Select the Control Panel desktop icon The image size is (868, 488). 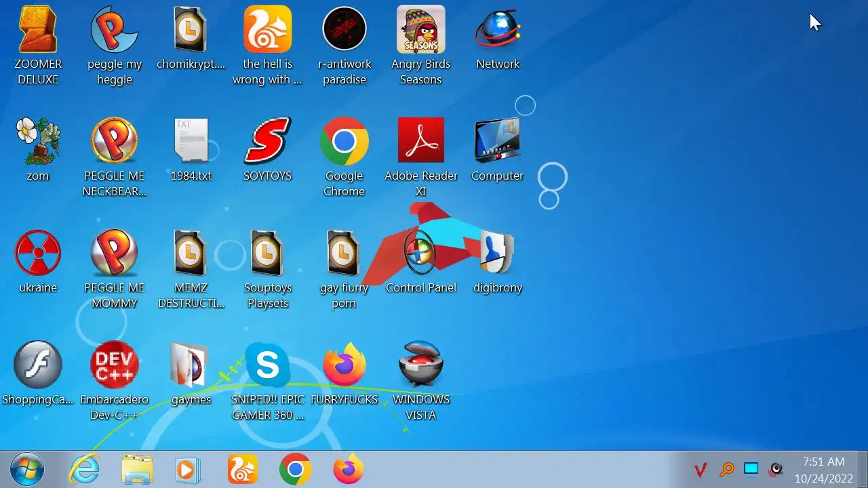421,253
